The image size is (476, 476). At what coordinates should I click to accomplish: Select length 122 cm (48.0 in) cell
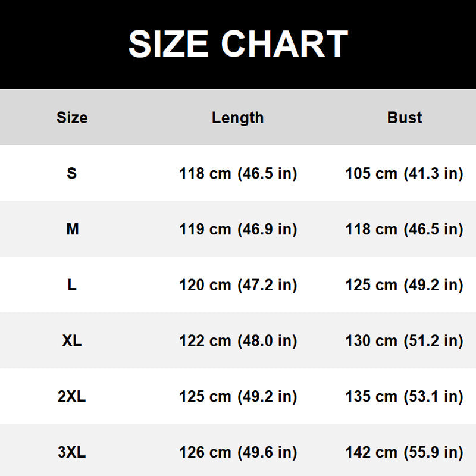(x=238, y=341)
